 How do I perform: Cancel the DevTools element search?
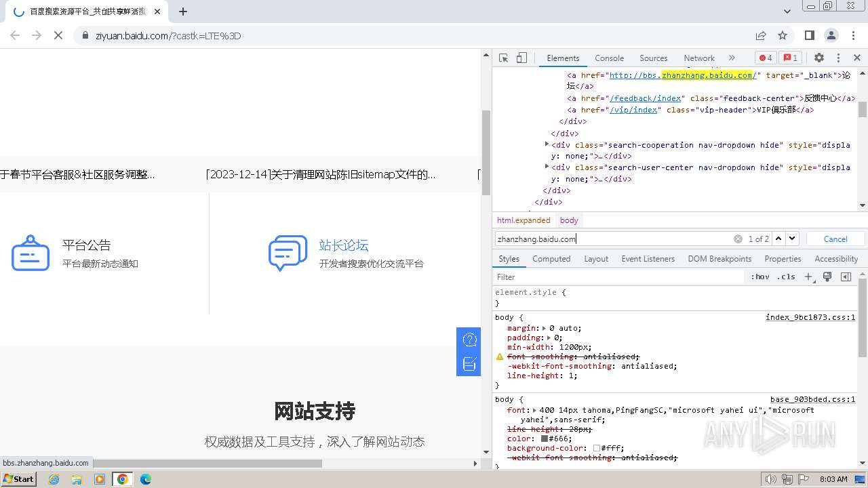coord(835,239)
